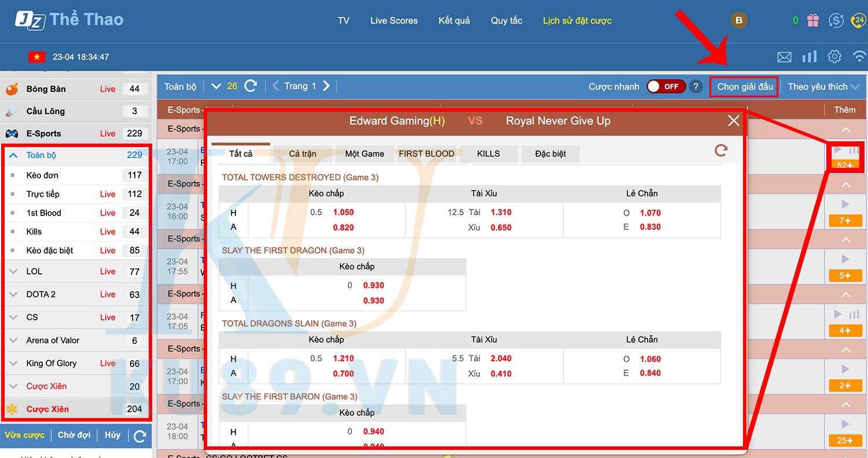The width and height of the screenshot is (868, 458).
Task: Refresh the match list beside the 26 counter
Action: 251,86
